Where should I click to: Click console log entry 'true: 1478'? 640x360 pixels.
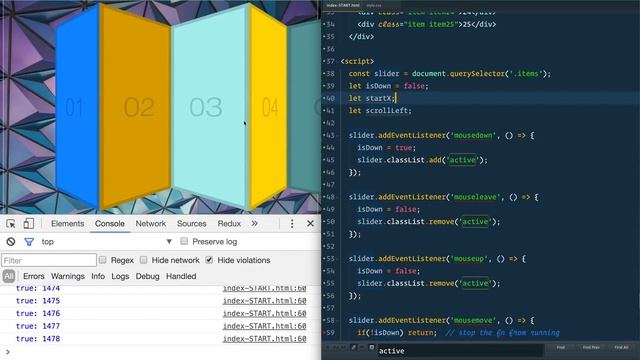(38, 339)
